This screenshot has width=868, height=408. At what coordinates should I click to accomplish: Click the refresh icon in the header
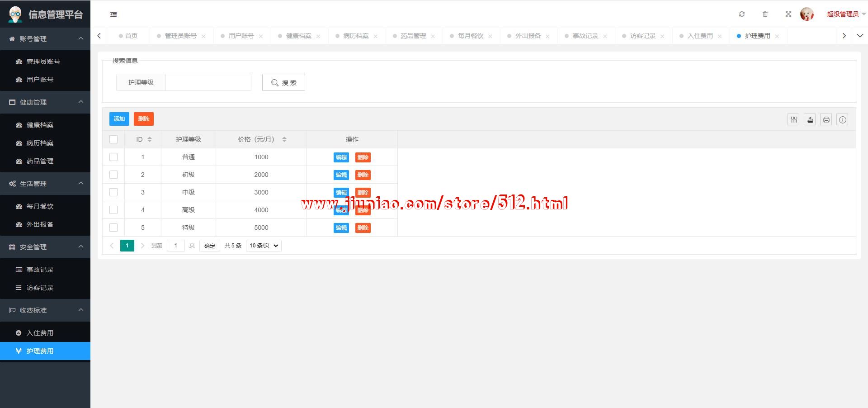coord(742,14)
